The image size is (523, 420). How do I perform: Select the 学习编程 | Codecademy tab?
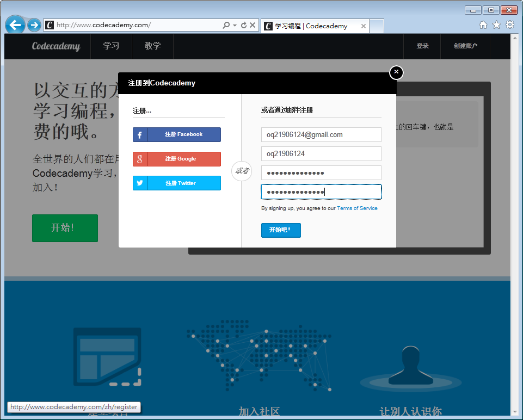(x=315, y=26)
